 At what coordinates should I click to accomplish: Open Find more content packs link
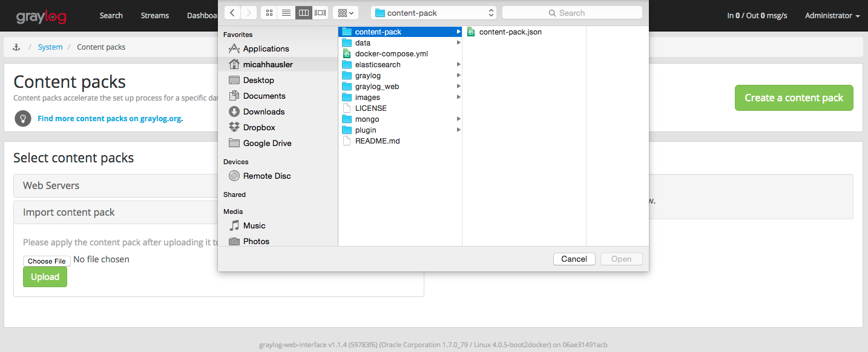pyautogui.click(x=110, y=118)
